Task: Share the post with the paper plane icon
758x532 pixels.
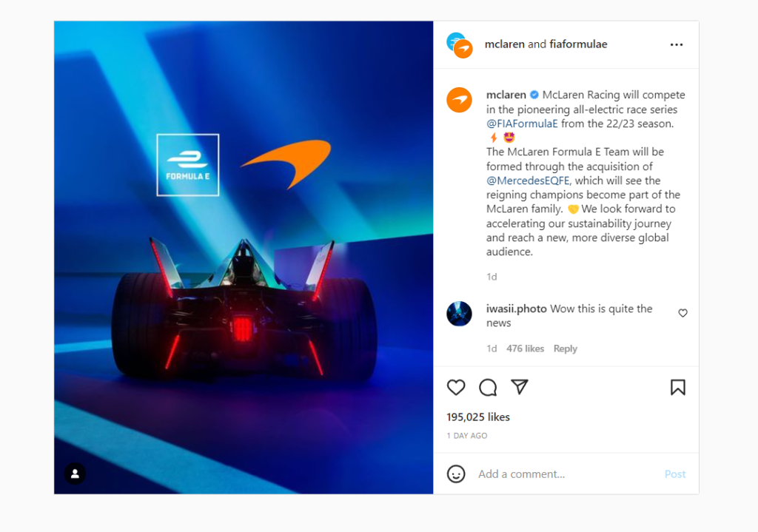Action: (x=520, y=387)
